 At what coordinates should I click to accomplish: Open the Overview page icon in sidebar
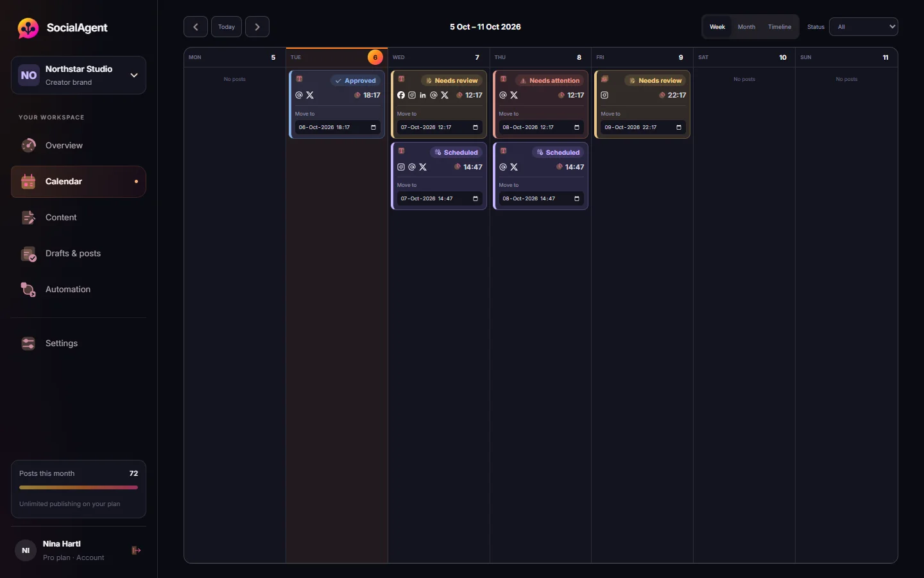click(x=28, y=146)
